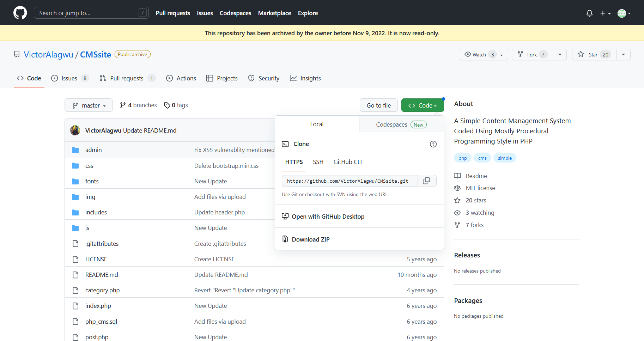The height and width of the screenshot is (341, 644).
Task: Open Explore in top navigation
Action: pyautogui.click(x=308, y=13)
